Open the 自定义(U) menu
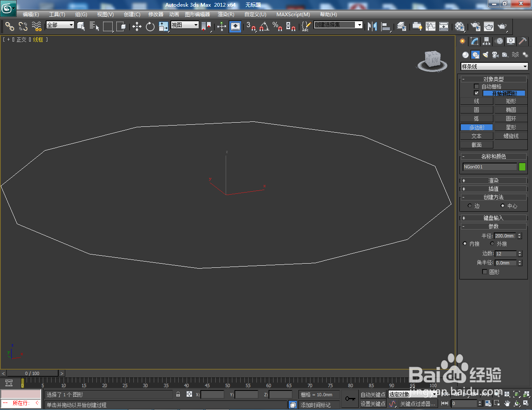This screenshot has width=532, height=410. (x=255, y=15)
